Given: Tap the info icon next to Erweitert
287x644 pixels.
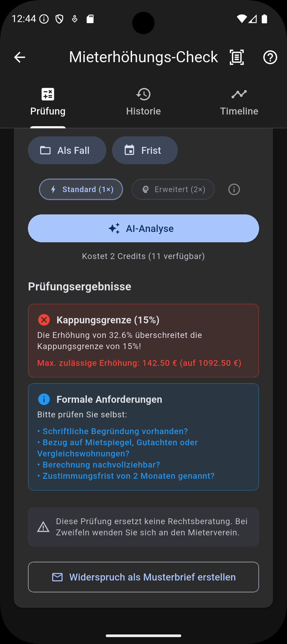Looking at the screenshot, I should (x=234, y=189).
